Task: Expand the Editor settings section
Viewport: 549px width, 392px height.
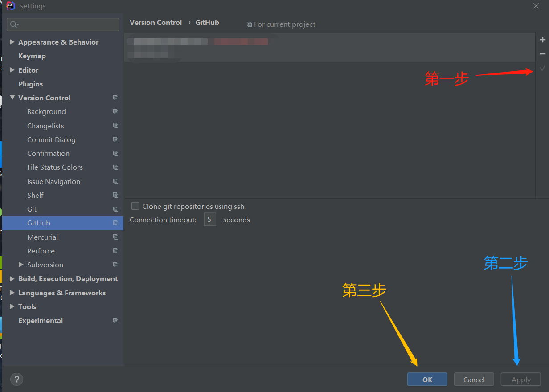Action: (x=12, y=70)
